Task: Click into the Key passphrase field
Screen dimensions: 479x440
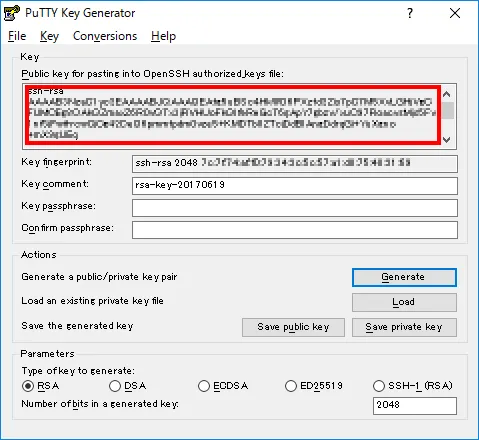Action: tap(295, 208)
